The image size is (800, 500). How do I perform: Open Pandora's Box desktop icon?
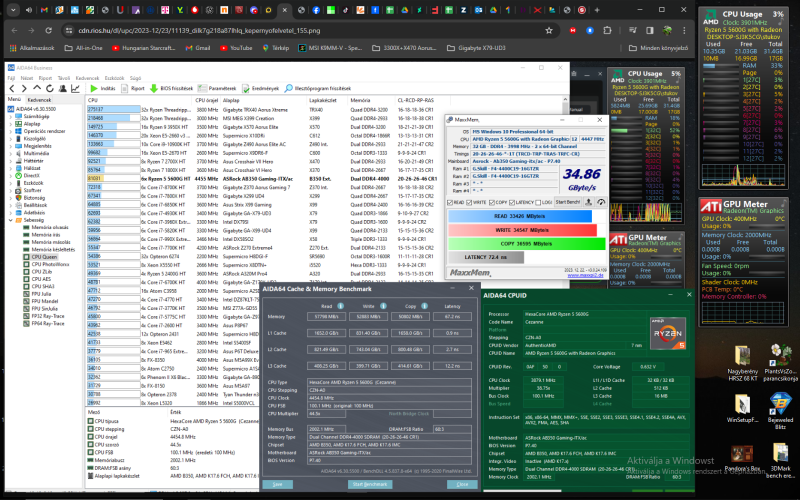pos(742,458)
